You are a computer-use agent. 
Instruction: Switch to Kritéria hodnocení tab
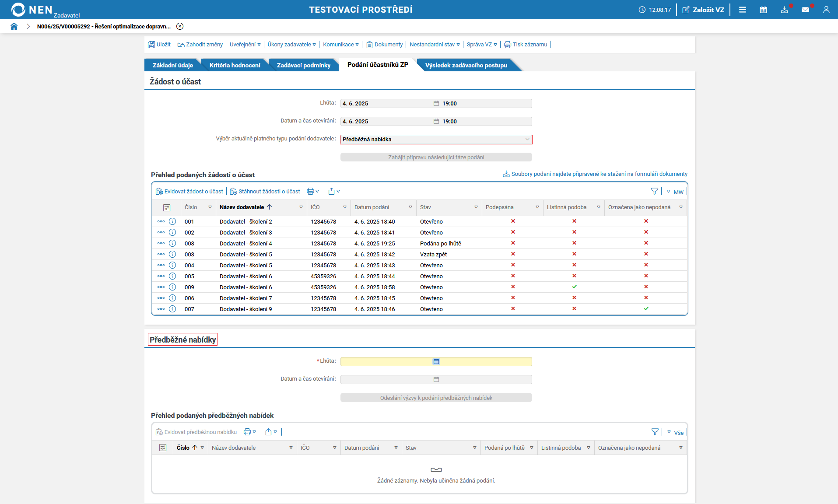coord(235,65)
